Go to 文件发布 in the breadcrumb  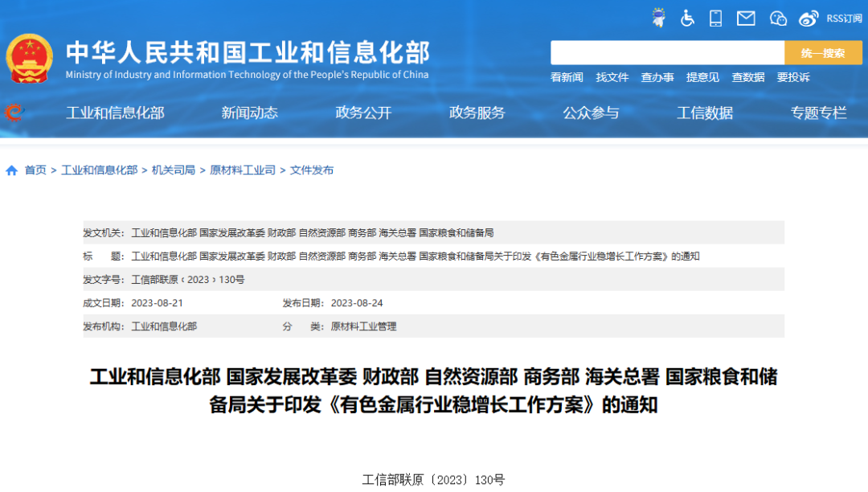point(312,170)
